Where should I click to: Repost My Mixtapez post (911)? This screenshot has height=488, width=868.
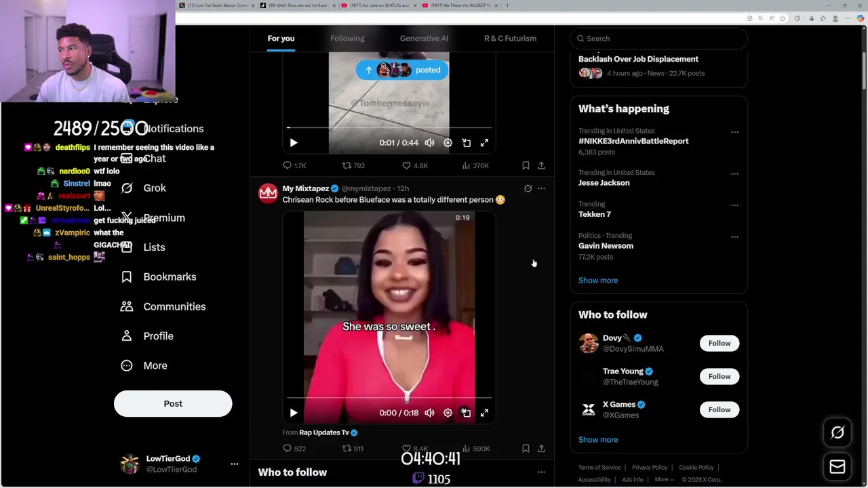(353, 449)
